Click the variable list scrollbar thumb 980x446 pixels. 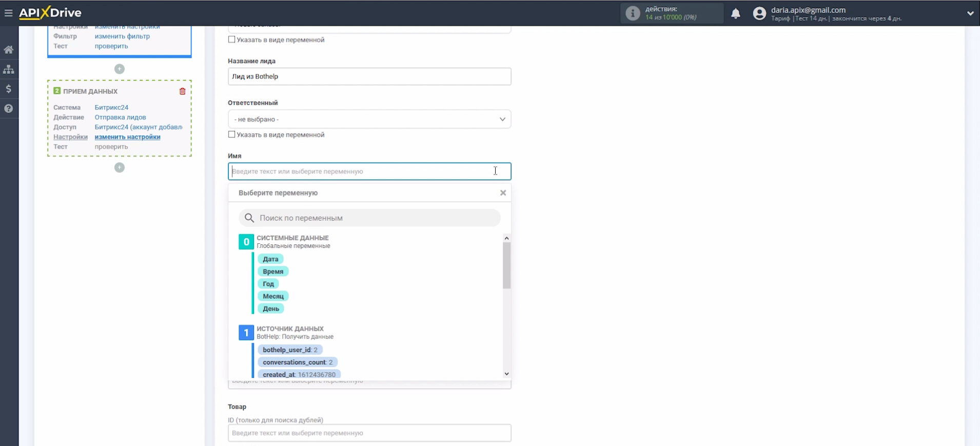point(506,265)
